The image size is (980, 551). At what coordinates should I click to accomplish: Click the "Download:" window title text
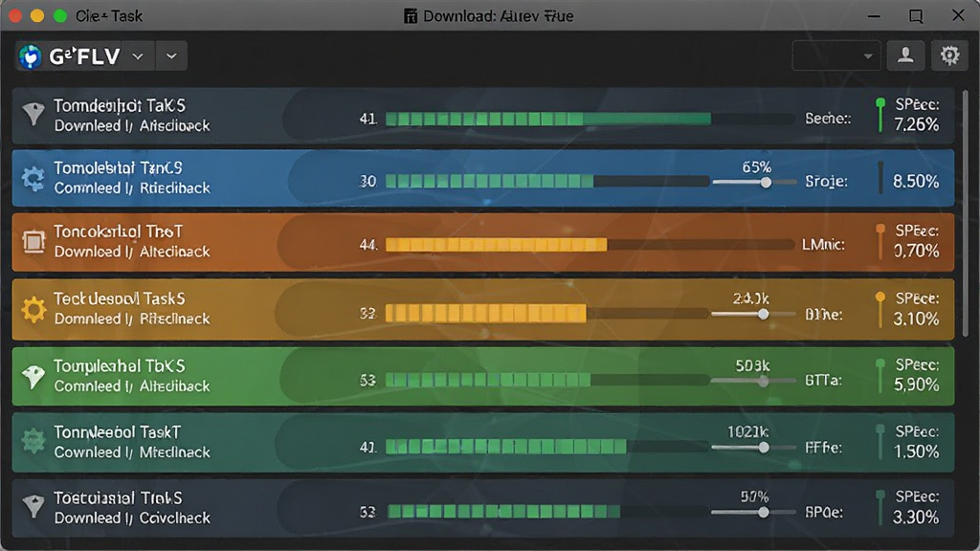pyautogui.click(x=458, y=16)
